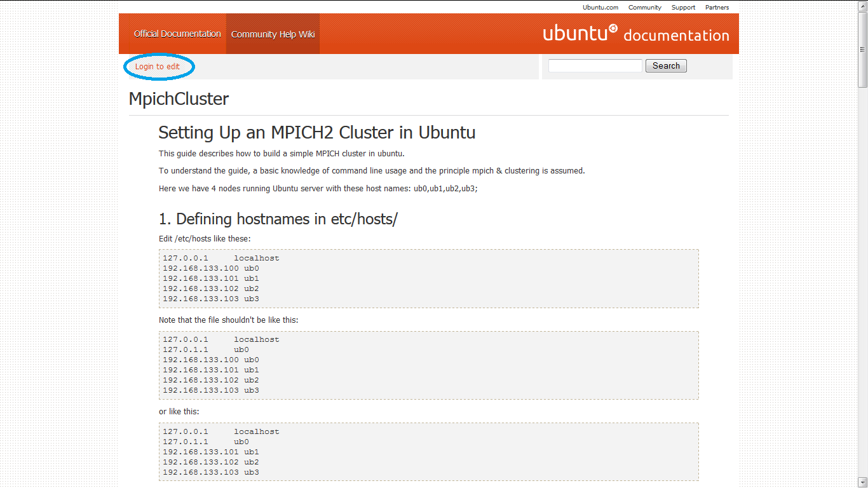Click the vertical scrollbar thumb
The width and height of the screenshot is (868, 488).
(x=862, y=50)
